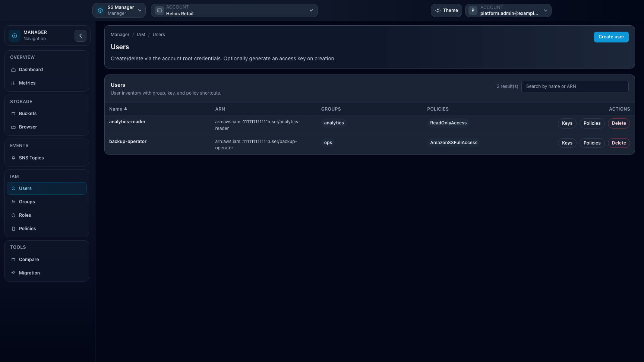The image size is (644, 362).
Task: Toggle the sort order on Name column
Action: [118, 109]
